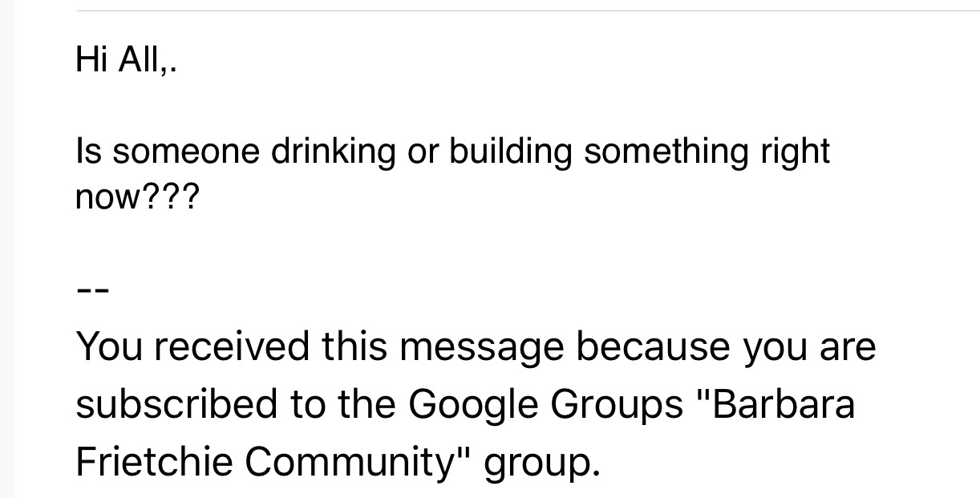
Task: Click the word "drinking" in the message
Action: click(x=333, y=153)
